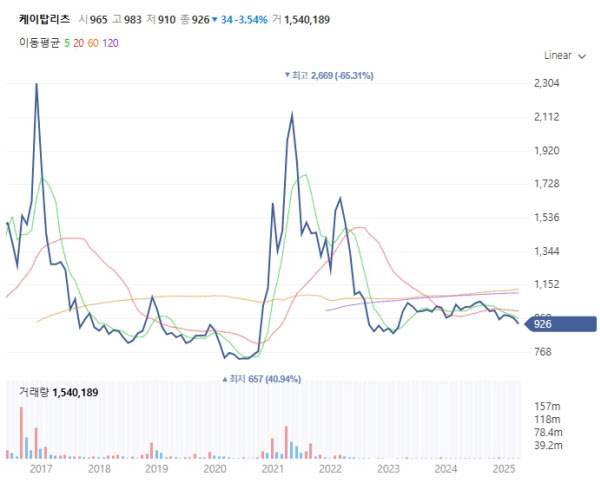Viewport: 600px width, 489px height.
Task: Select 2017 on the time axis
Action: click(41, 468)
